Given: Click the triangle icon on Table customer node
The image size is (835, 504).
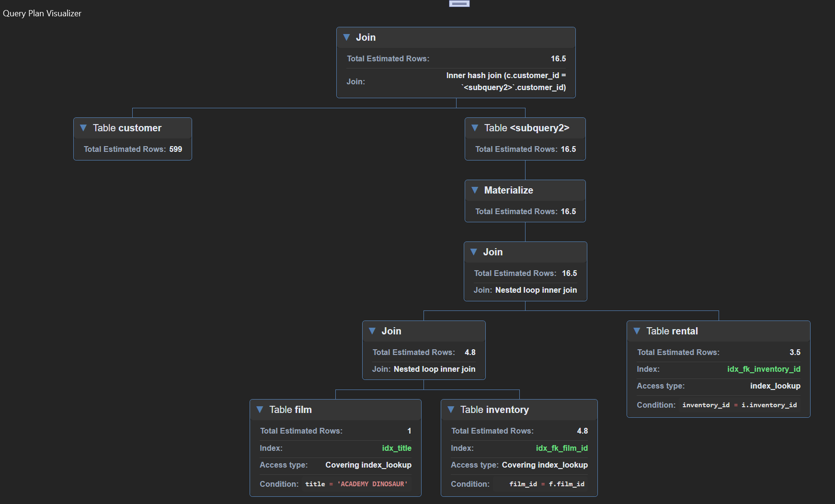Looking at the screenshot, I should 84,127.
